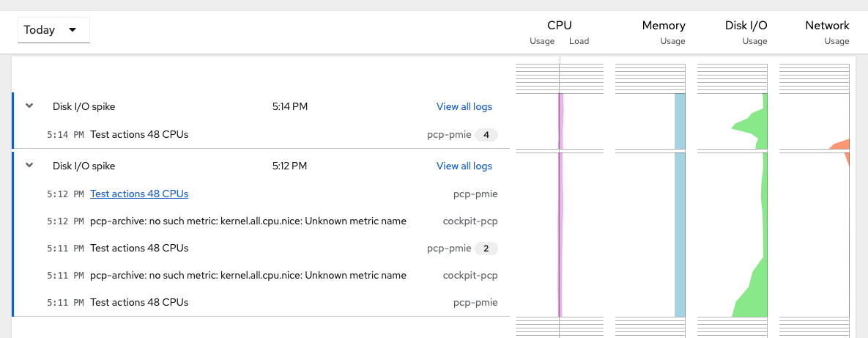The width and height of the screenshot is (868, 338).
Task: Click blue Memory usage bar at 5:12 PM
Action: 680,235
